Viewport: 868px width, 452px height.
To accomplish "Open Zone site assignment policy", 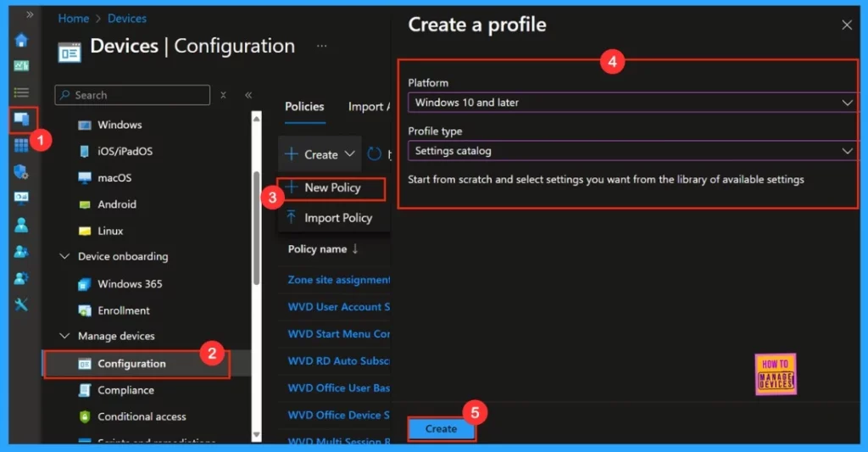I will (339, 281).
